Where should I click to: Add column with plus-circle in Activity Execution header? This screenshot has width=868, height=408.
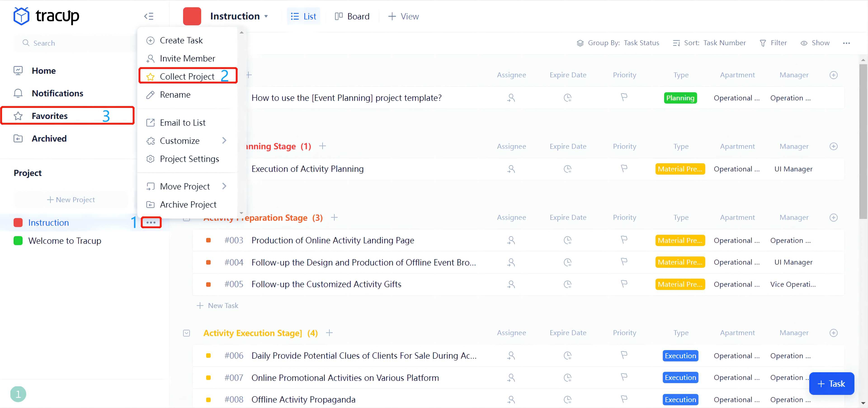click(x=833, y=333)
